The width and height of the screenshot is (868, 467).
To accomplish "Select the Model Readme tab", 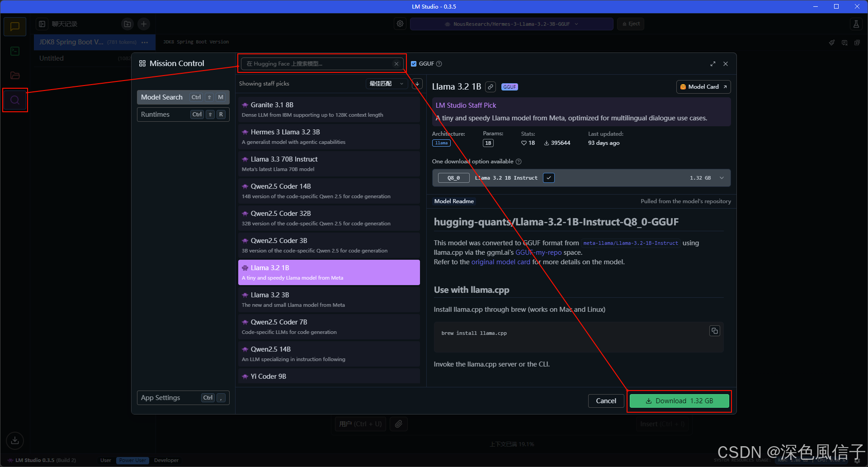I will coord(454,201).
